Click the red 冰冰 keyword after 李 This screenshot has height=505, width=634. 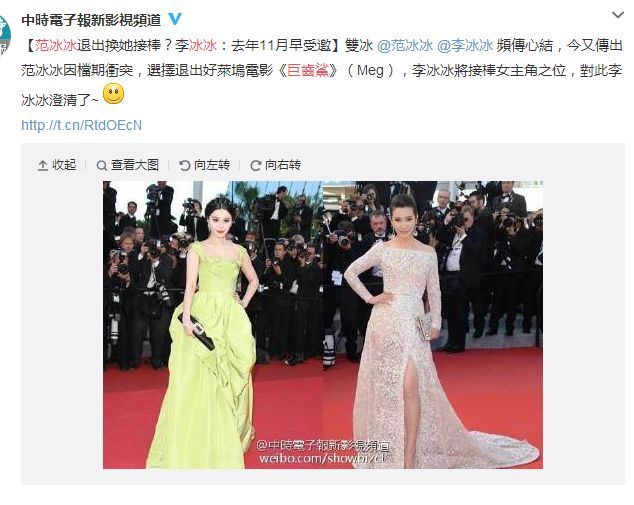tap(203, 45)
